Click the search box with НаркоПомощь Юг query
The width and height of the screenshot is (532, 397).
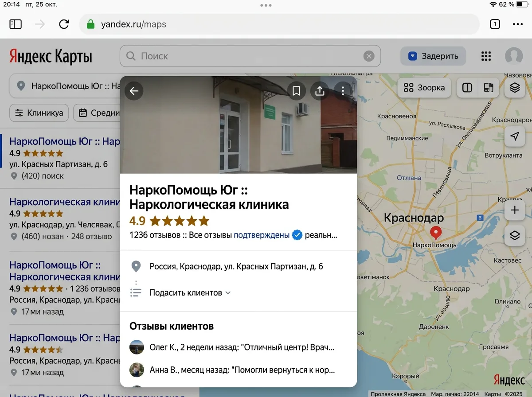65,86
